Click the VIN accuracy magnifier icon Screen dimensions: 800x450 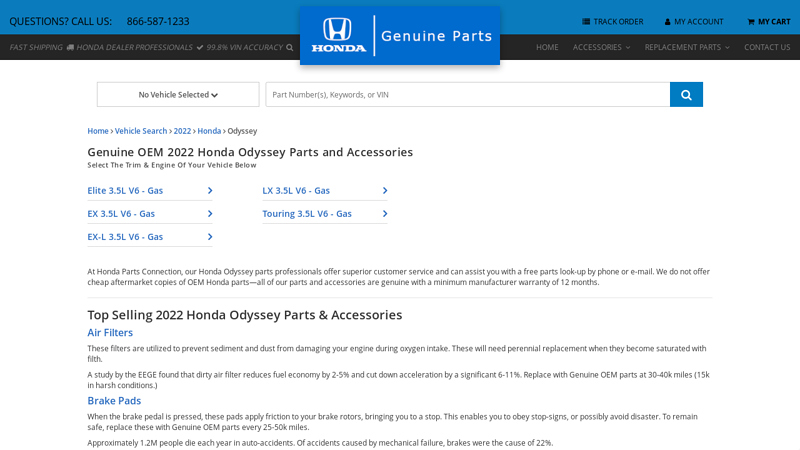[x=290, y=47]
